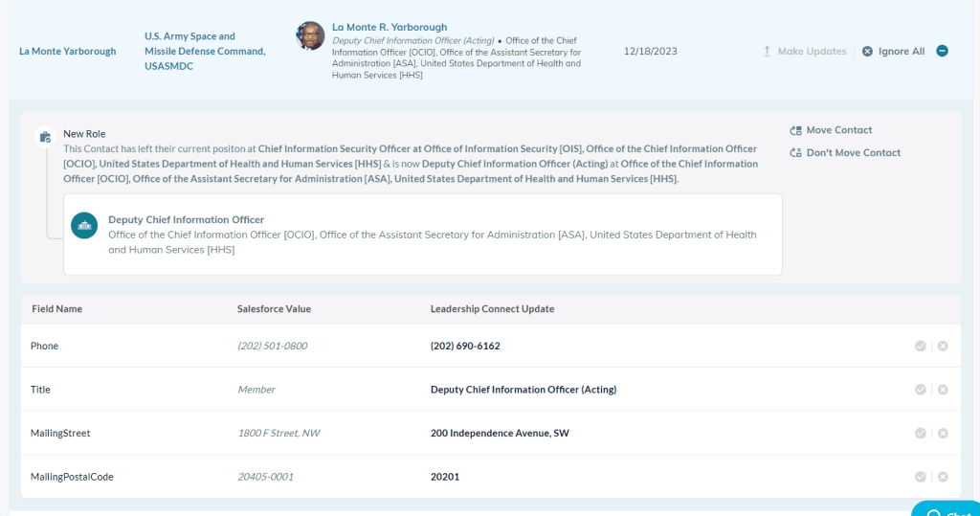
Task: Open the Chat widget
Action: (x=946, y=508)
